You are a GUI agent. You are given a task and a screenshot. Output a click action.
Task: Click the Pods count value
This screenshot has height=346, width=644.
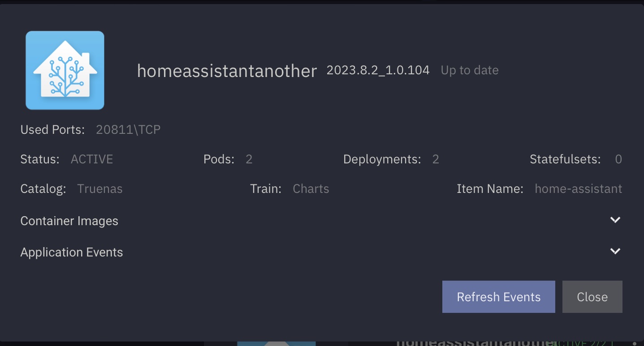pos(249,159)
